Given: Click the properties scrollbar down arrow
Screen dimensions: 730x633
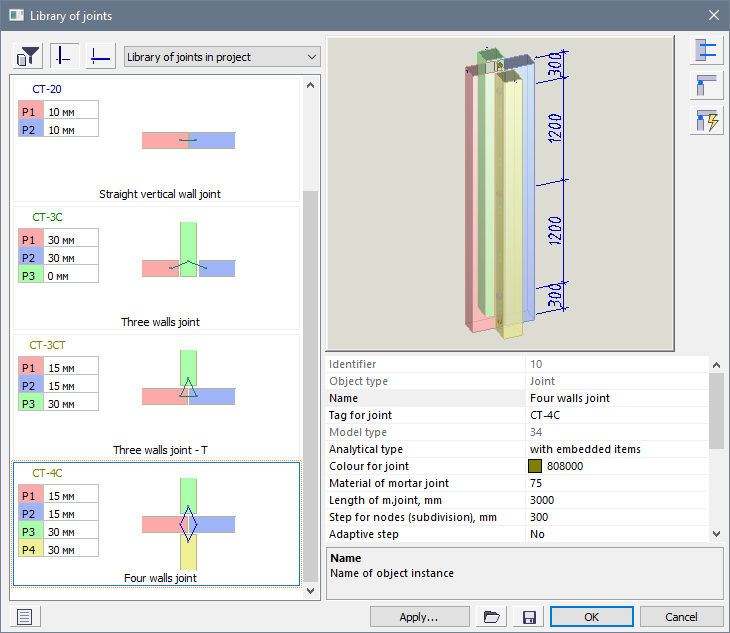Looking at the screenshot, I should (x=715, y=536).
